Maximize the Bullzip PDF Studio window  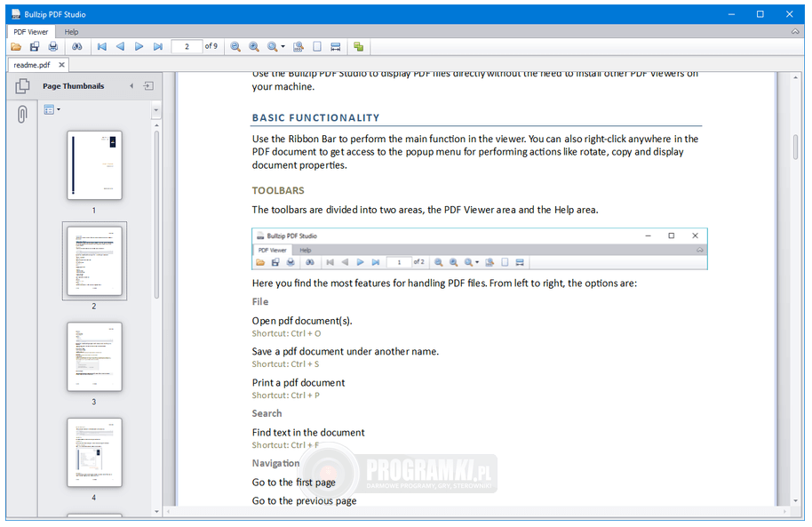point(760,14)
